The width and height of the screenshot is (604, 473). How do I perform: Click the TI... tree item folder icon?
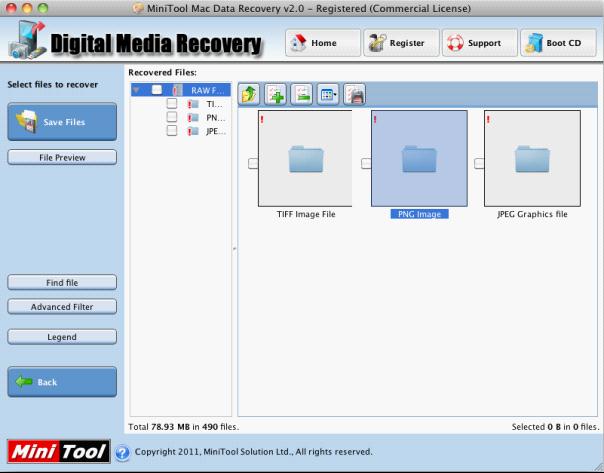tap(193, 104)
